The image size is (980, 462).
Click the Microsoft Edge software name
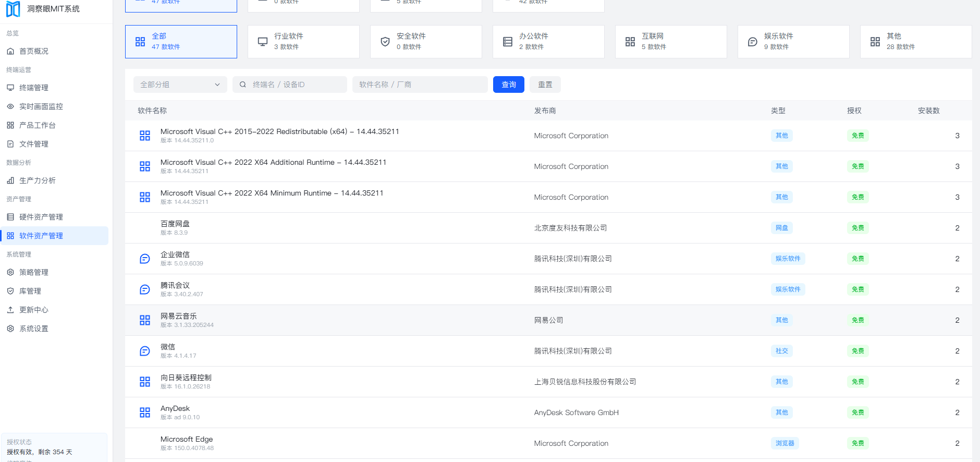coord(187,439)
